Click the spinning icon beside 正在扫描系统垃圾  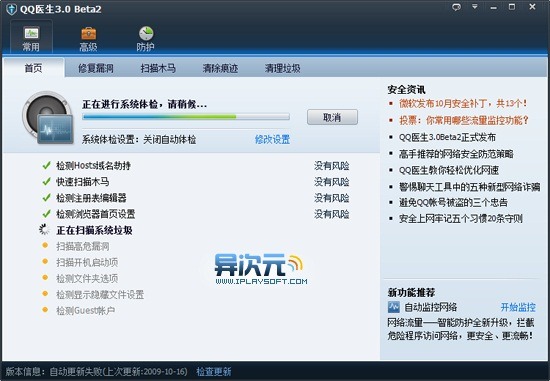(45, 229)
